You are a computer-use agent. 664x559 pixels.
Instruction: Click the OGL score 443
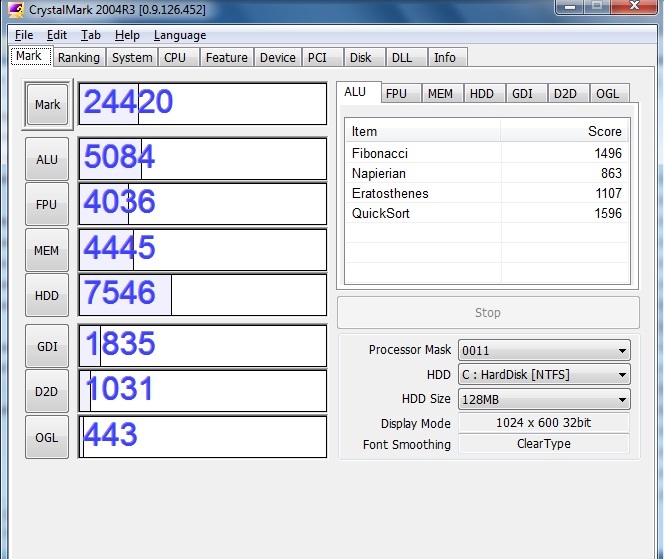(111, 434)
